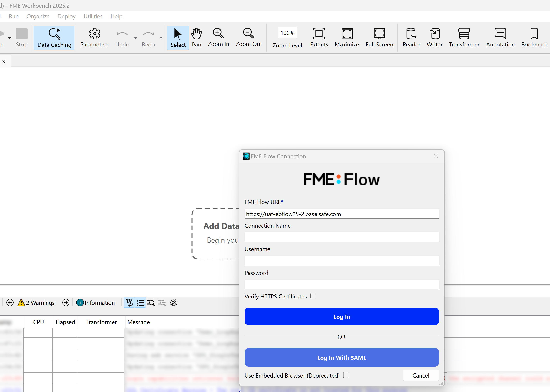The height and width of the screenshot is (392, 550).
Task: Click the Information log filter
Action: click(x=95, y=302)
